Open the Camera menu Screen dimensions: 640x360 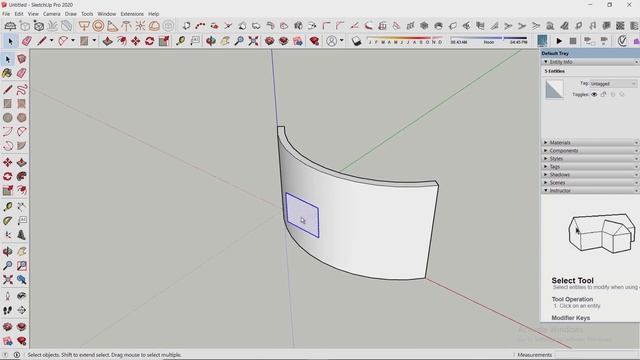51,14
